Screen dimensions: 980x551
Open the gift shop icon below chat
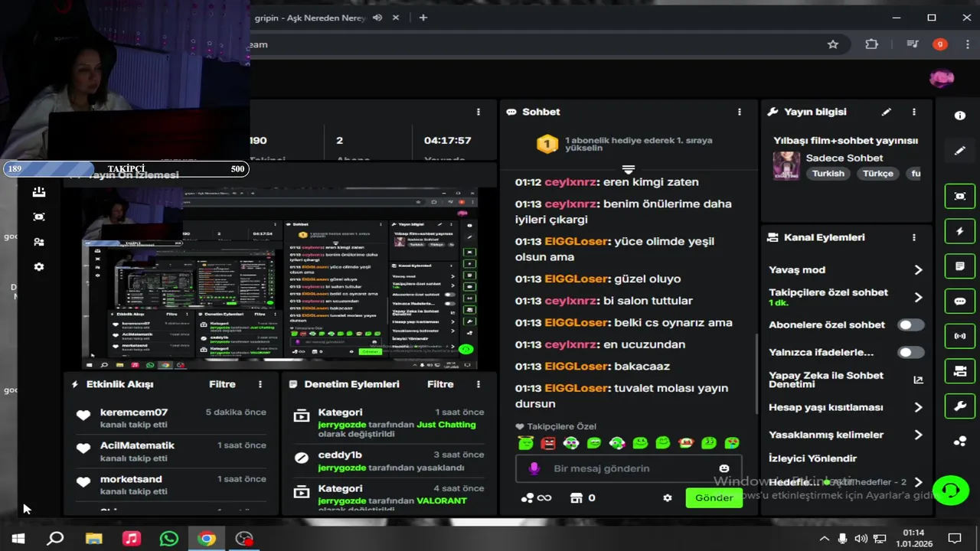(577, 498)
